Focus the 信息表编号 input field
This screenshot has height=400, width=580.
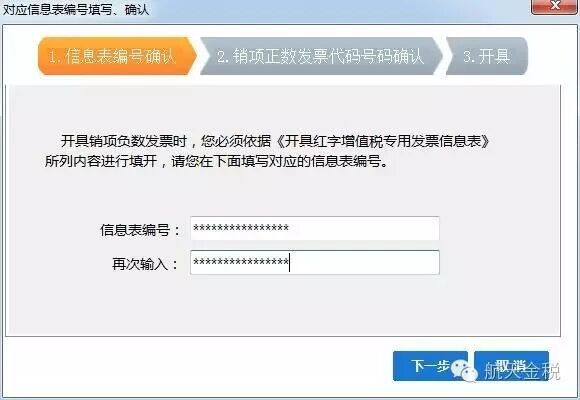[315, 229]
